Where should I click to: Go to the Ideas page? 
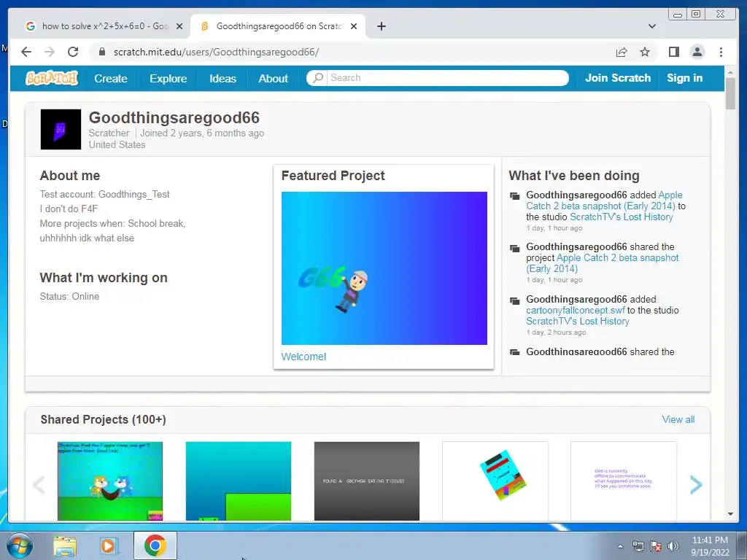tap(222, 79)
